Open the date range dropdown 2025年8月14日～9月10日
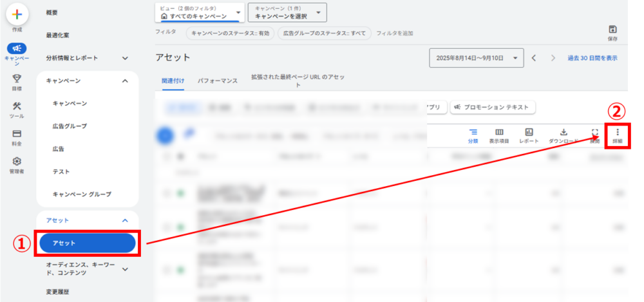Viewport: 644px width, 302px height. point(477,58)
